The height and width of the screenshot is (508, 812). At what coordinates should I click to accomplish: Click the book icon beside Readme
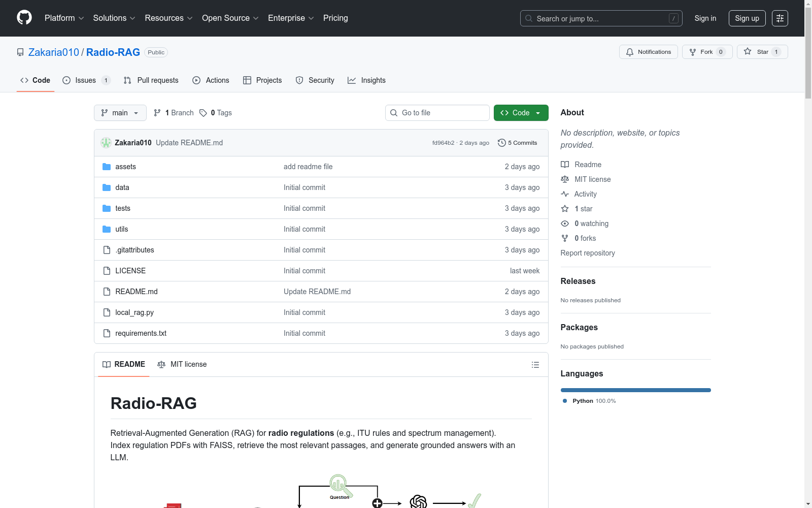(x=565, y=165)
